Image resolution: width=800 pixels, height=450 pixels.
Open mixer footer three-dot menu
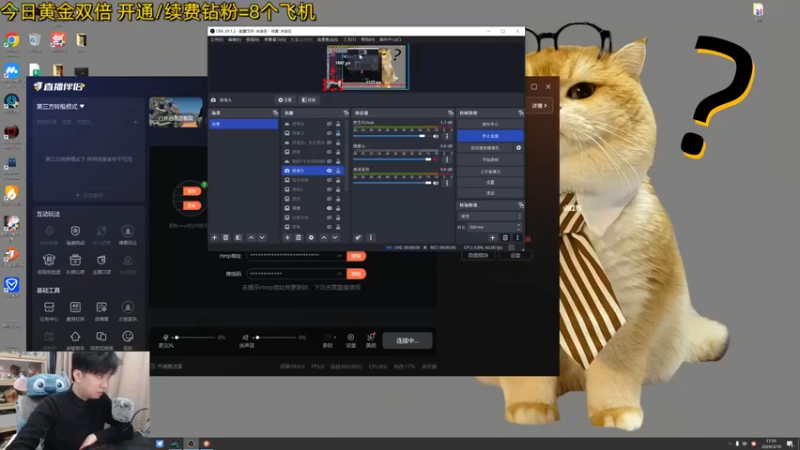click(371, 238)
